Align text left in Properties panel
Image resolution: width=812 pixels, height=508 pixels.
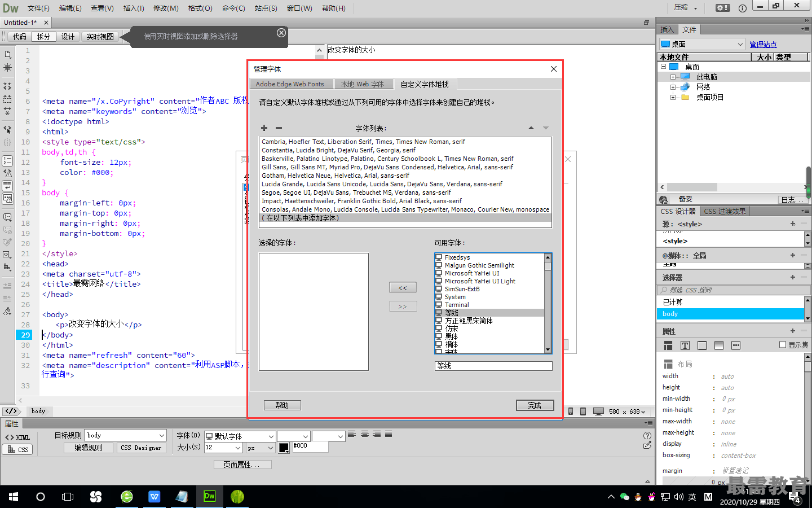point(352,434)
